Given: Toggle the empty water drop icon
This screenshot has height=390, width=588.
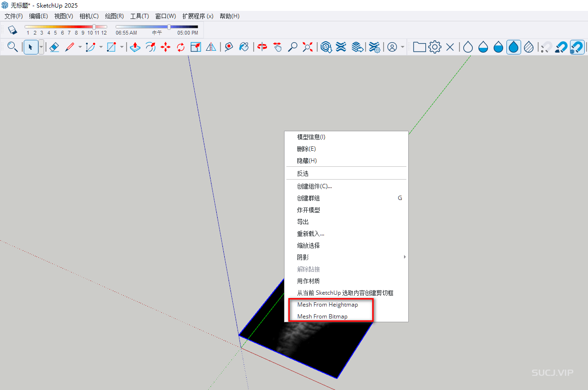Looking at the screenshot, I should [468, 47].
